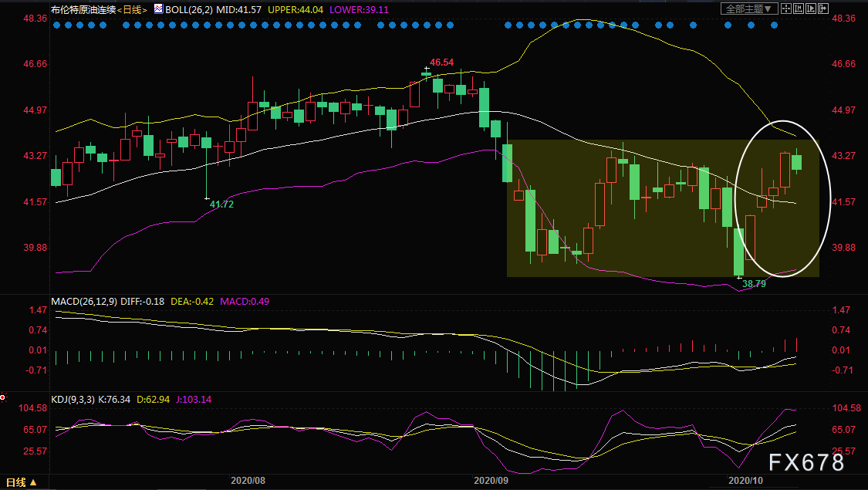Click the 布伦特原油连续 instrument title
This screenshot has height=490, width=868.
point(83,9)
